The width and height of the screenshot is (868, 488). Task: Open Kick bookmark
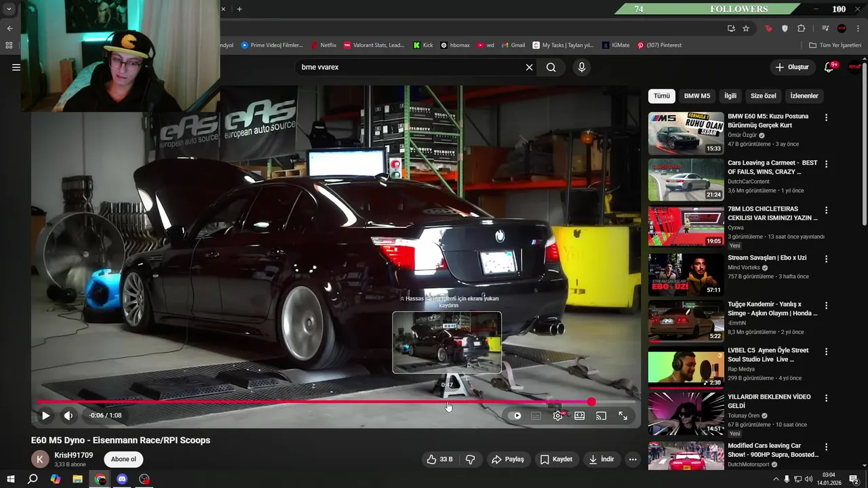point(423,45)
